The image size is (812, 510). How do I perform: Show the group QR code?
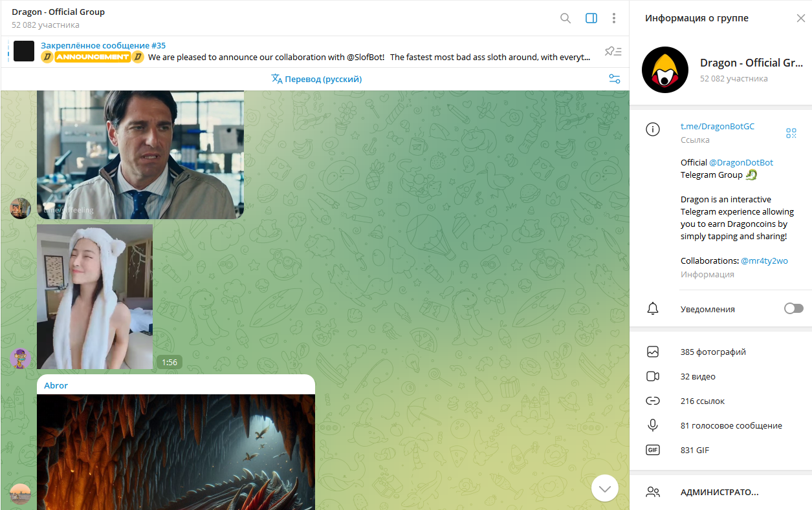pyautogui.click(x=791, y=133)
